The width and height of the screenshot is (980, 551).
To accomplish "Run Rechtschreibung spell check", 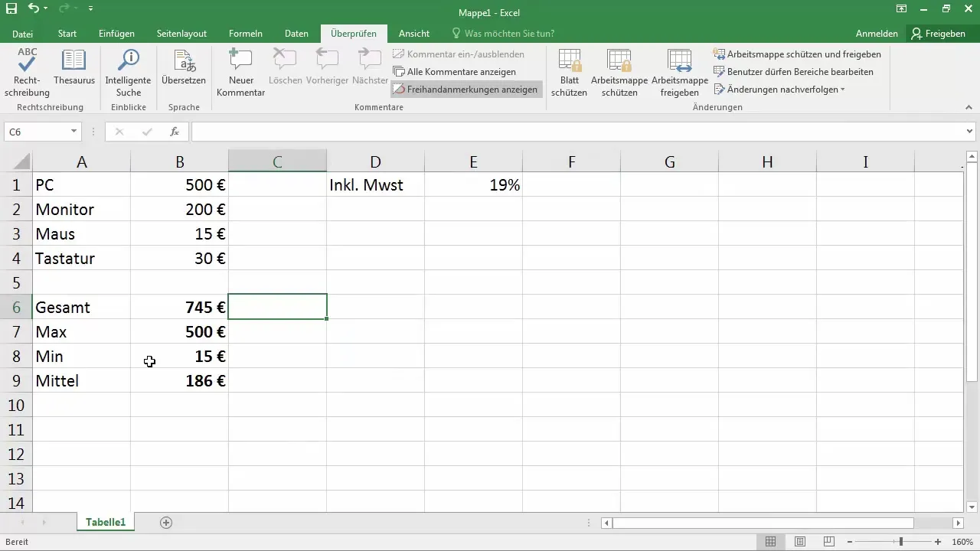I will coord(27,73).
